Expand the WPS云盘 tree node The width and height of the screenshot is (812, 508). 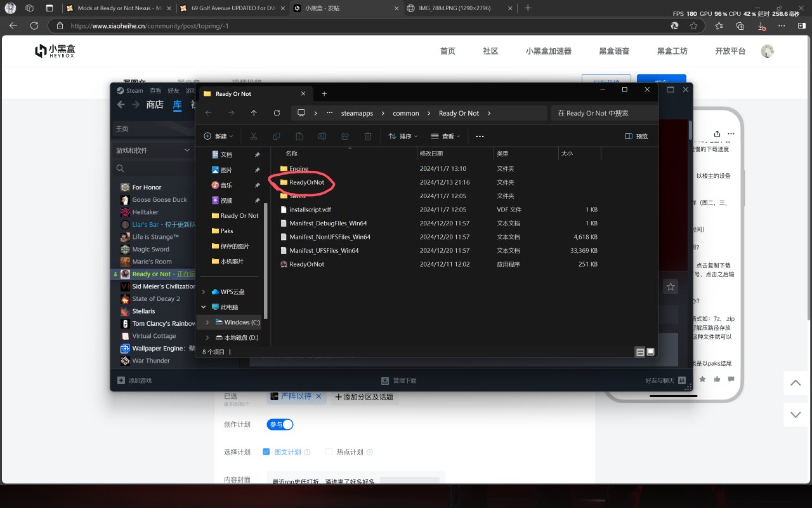coord(204,292)
